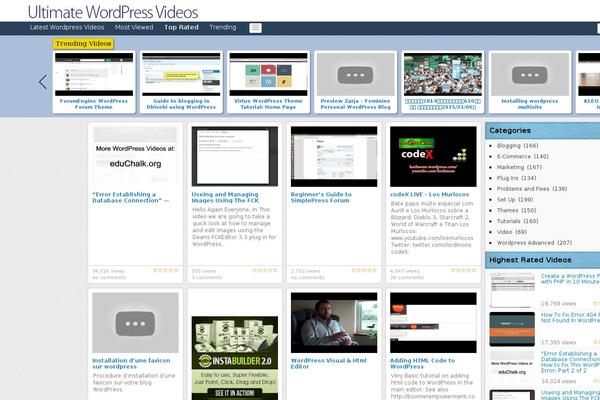
Task: Open InstaBuilder 2.0 advertisement image
Action: (x=235, y=358)
